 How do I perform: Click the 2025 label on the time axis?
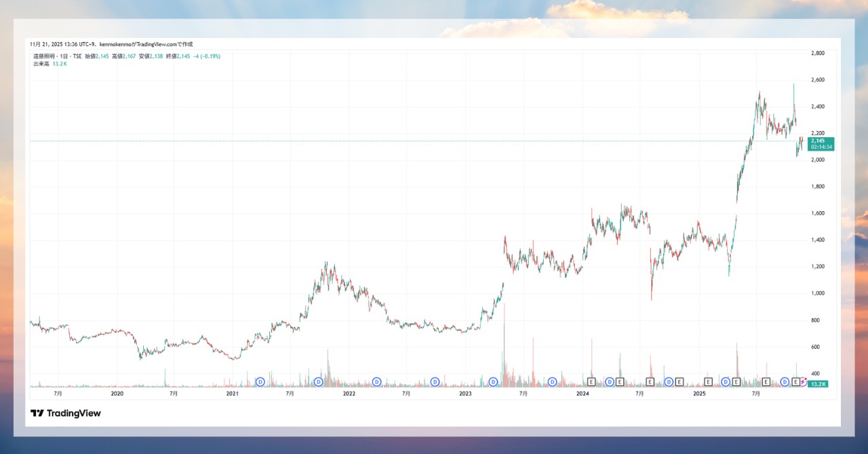[699, 393]
